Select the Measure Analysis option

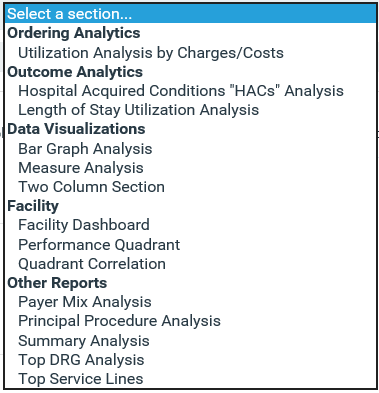(191, 168)
